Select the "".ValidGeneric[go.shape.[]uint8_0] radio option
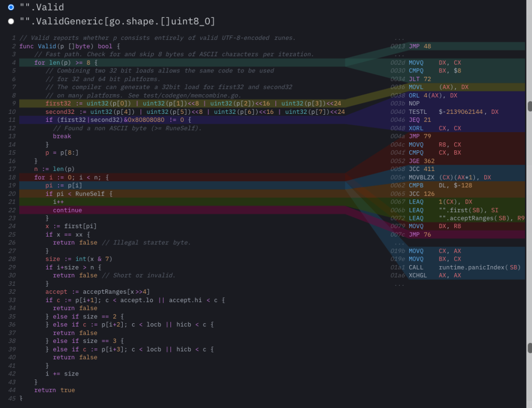The height and width of the screenshot is (408, 532). (11, 21)
